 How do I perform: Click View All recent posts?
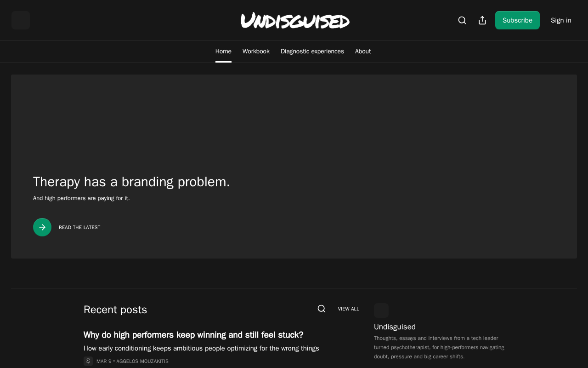click(x=349, y=309)
